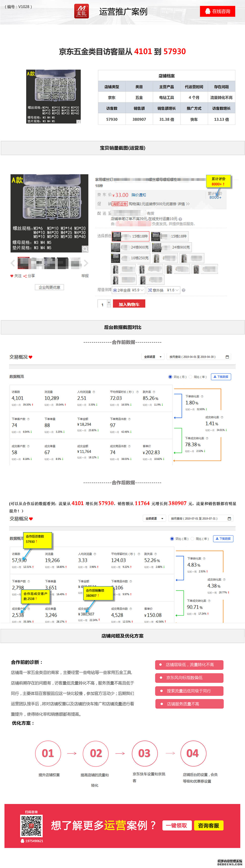Click the help icon after 意外换 dropdown
The height and width of the screenshot is (868, 245).
pyautogui.click(x=184, y=290)
